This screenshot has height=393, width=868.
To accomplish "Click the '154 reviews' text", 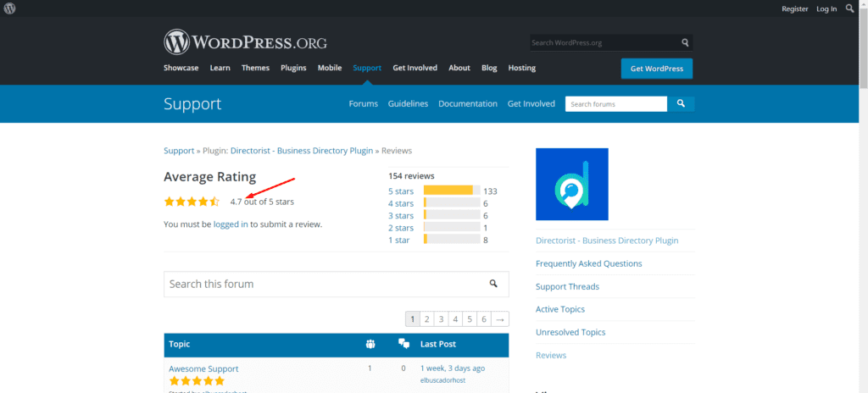I will [x=411, y=176].
